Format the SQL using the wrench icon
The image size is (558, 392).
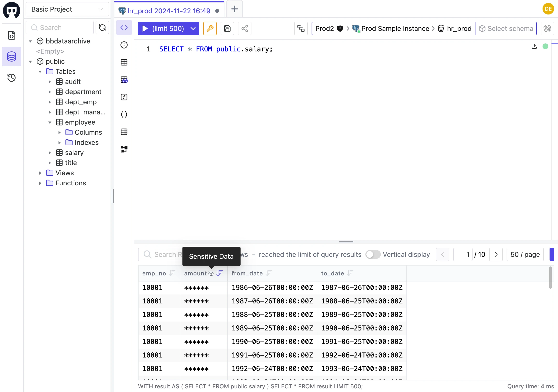coord(210,28)
